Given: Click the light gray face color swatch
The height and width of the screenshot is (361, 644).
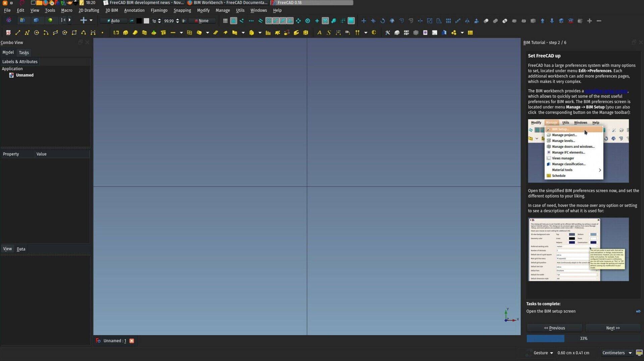Looking at the screenshot, I should 146,21.
